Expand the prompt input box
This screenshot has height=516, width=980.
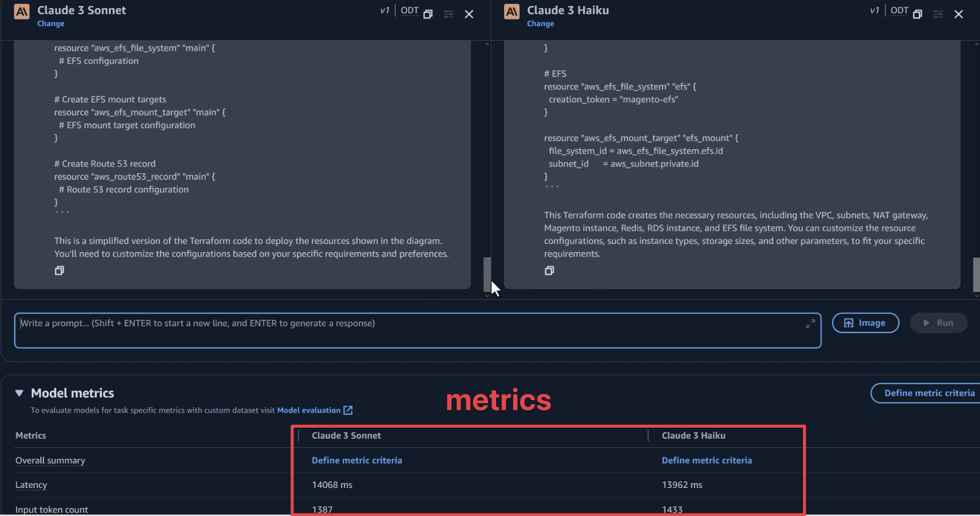click(810, 324)
